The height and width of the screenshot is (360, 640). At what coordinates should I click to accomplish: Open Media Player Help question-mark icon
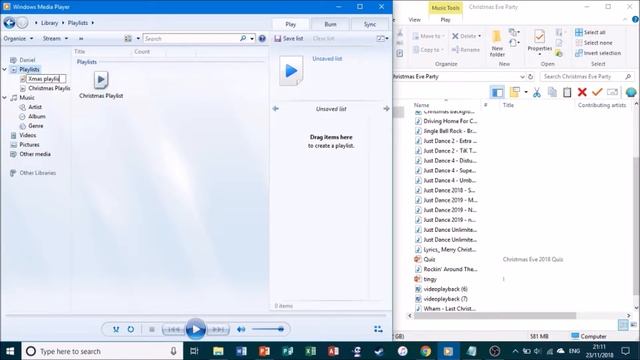click(262, 38)
